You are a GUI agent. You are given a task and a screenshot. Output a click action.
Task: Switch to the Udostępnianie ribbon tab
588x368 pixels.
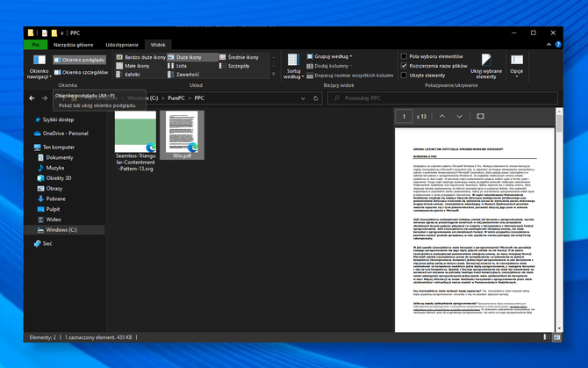coord(122,43)
